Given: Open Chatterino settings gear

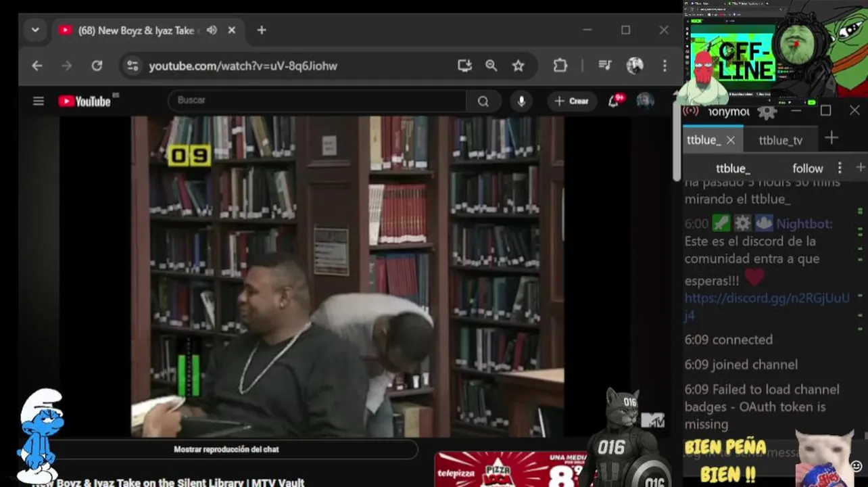Looking at the screenshot, I should (x=767, y=112).
